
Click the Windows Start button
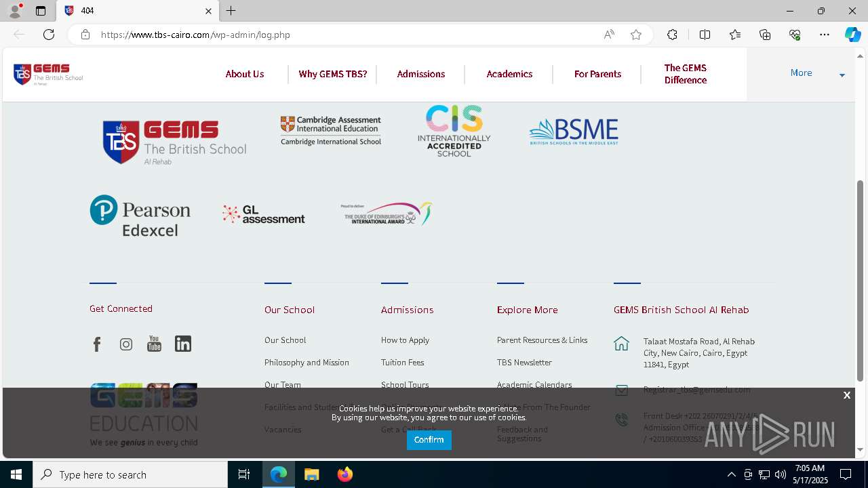pyautogui.click(x=16, y=474)
